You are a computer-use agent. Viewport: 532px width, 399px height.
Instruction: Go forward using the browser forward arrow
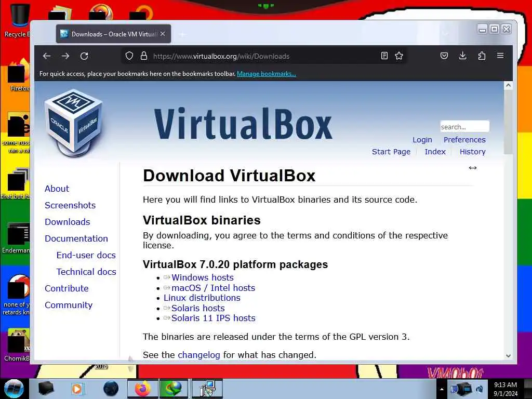tap(65, 56)
